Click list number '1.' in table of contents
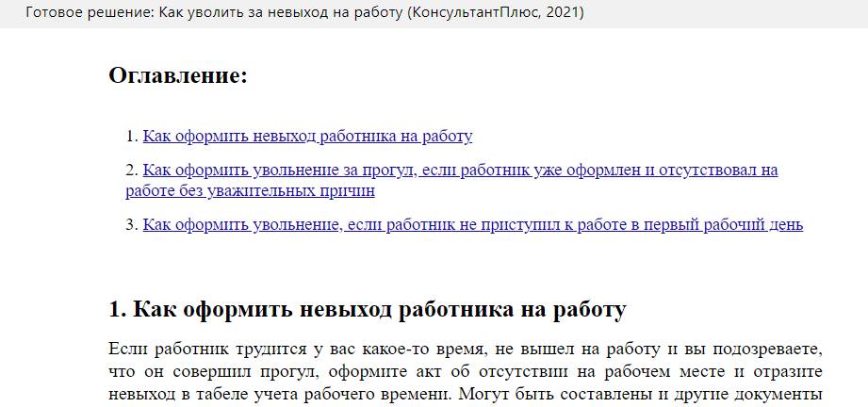This screenshot has height=407, width=868. pos(132,136)
